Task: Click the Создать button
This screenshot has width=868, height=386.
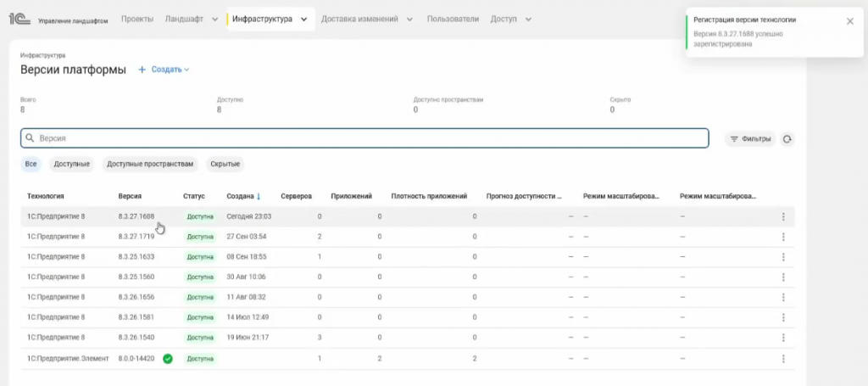Action: pyautogui.click(x=164, y=70)
